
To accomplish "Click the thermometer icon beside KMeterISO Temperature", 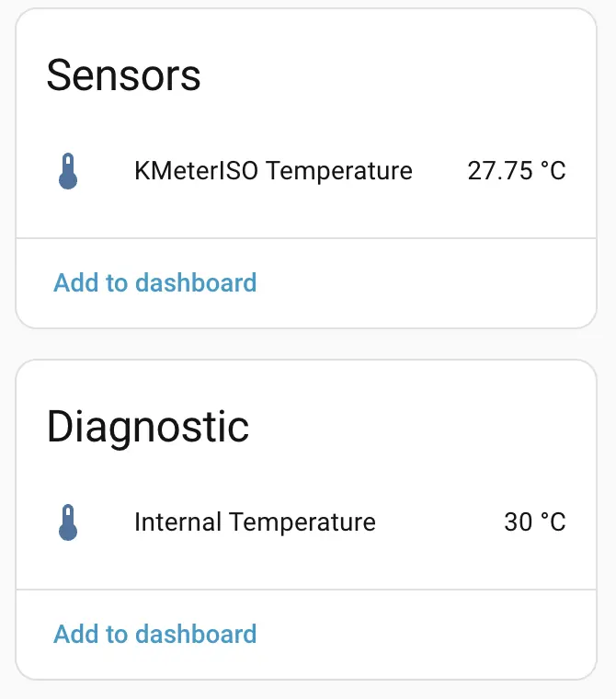I will pyautogui.click(x=68, y=171).
